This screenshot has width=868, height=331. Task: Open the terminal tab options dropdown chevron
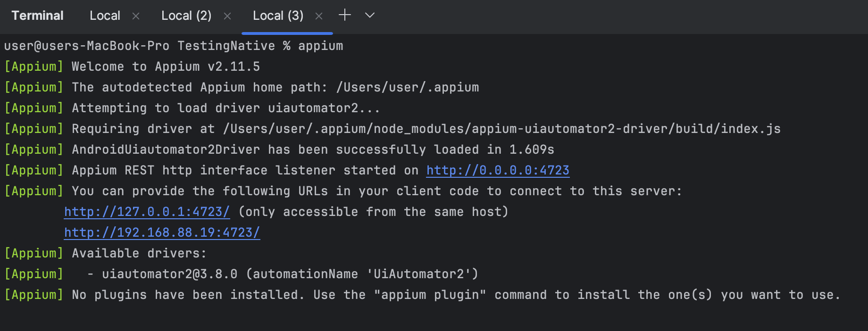pyautogui.click(x=370, y=15)
